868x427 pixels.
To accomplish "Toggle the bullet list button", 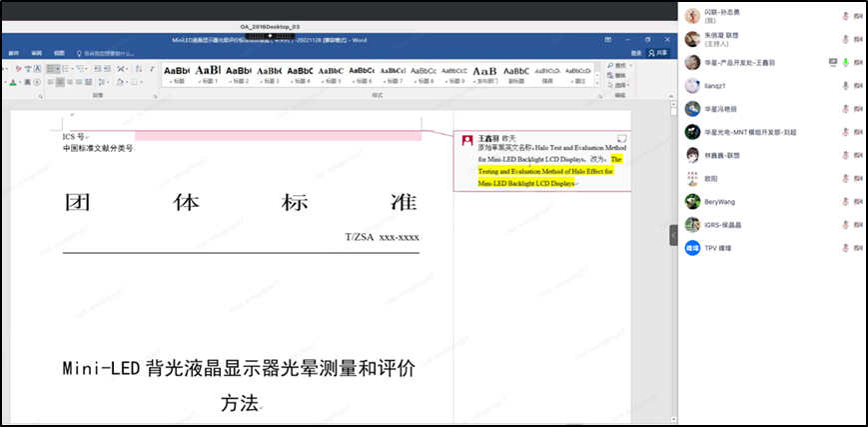I will pos(52,69).
